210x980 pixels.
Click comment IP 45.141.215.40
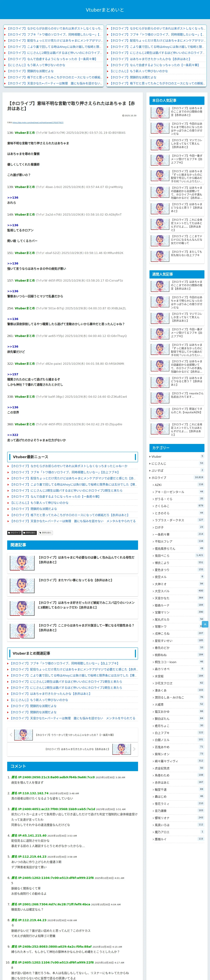[32, 835]
